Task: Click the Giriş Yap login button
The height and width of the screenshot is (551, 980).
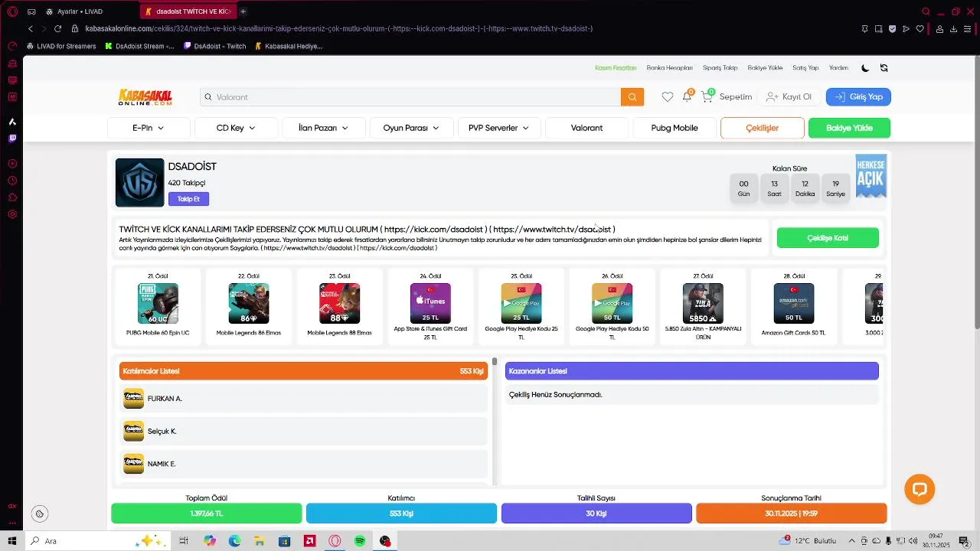Action: point(858,97)
